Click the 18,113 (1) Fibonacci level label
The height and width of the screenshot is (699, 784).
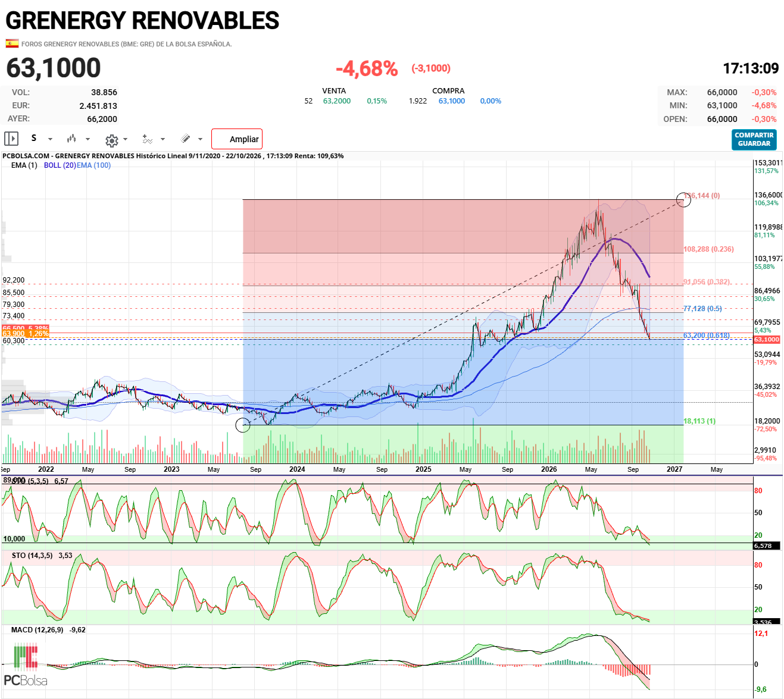[x=699, y=421]
